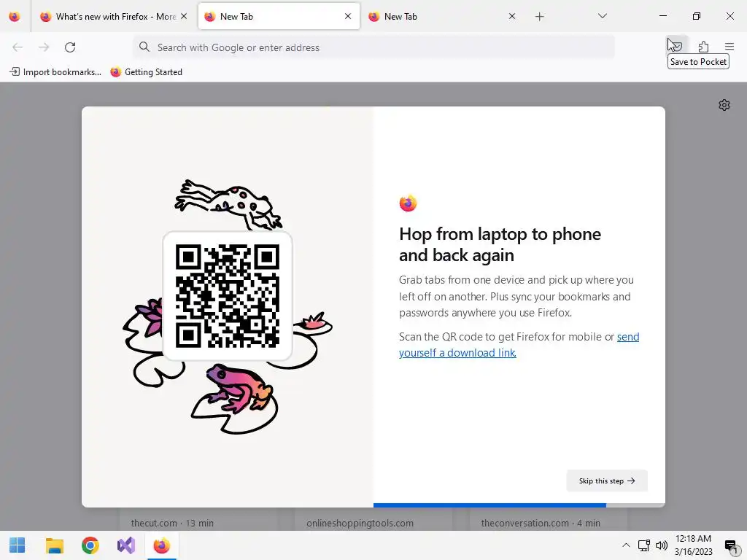Open thecut.com 13 min story card

pyautogui.click(x=198, y=519)
